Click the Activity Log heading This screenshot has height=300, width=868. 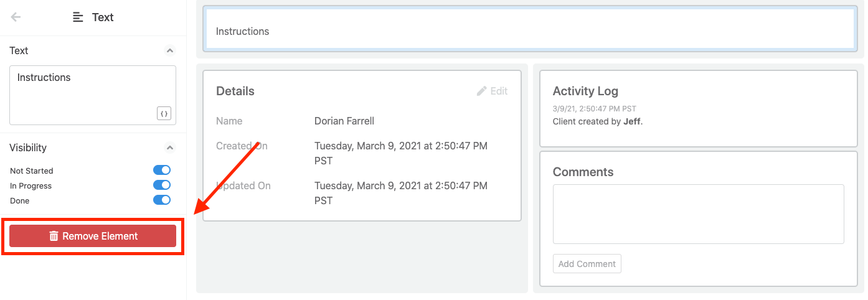(x=585, y=91)
